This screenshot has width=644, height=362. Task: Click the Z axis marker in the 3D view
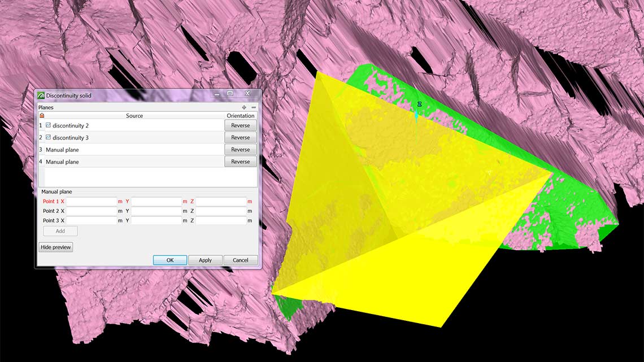pos(419,104)
